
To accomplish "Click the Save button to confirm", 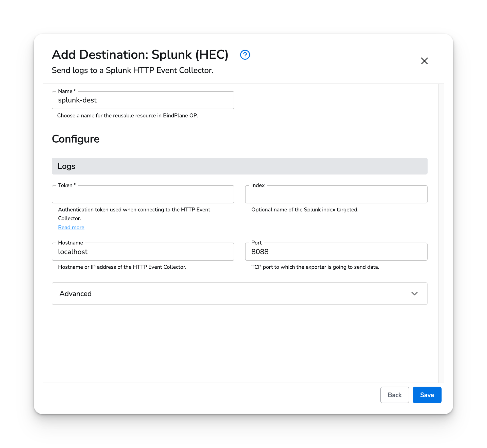I will tap(427, 394).
